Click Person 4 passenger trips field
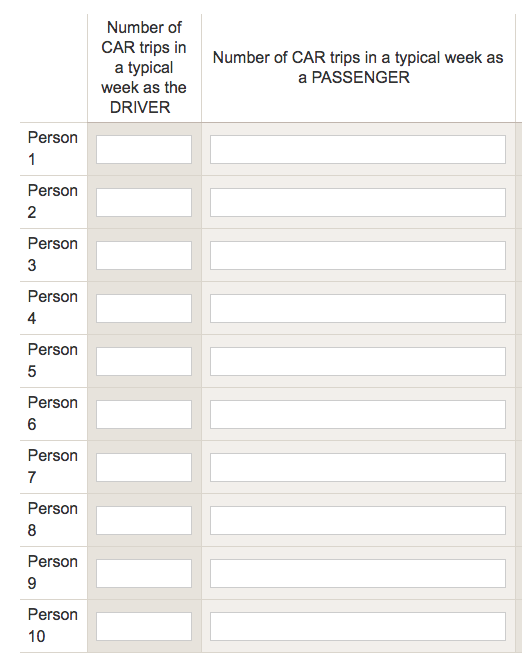Viewport: 522px width, 658px height. click(x=358, y=308)
